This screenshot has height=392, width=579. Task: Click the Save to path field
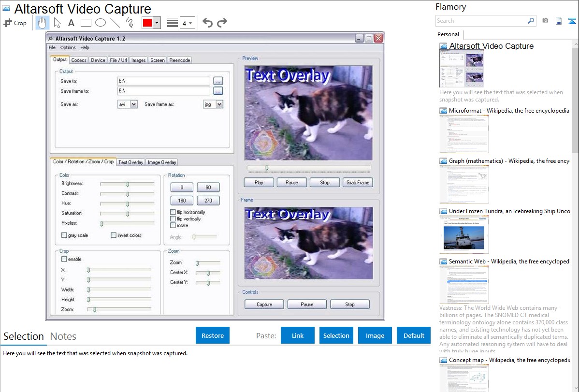pos(163,81)
